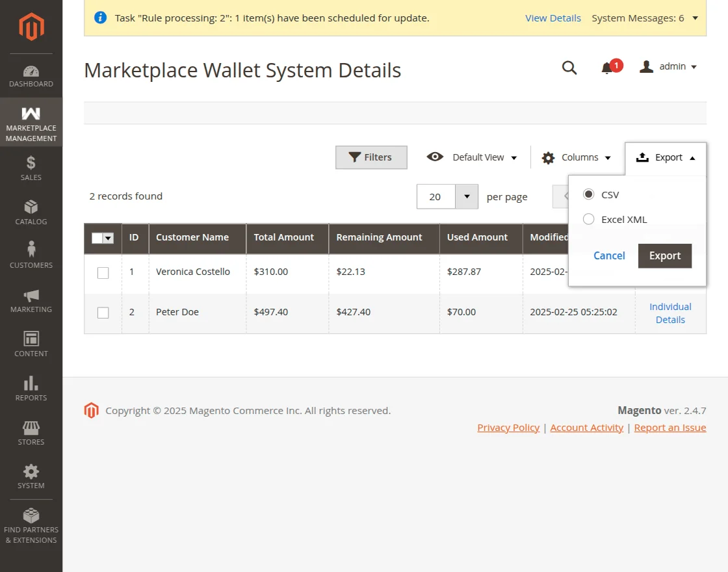The height and width of the screenshot is (572, 728).
Task: Choose Excel XML export format
Action: [588, 219]
